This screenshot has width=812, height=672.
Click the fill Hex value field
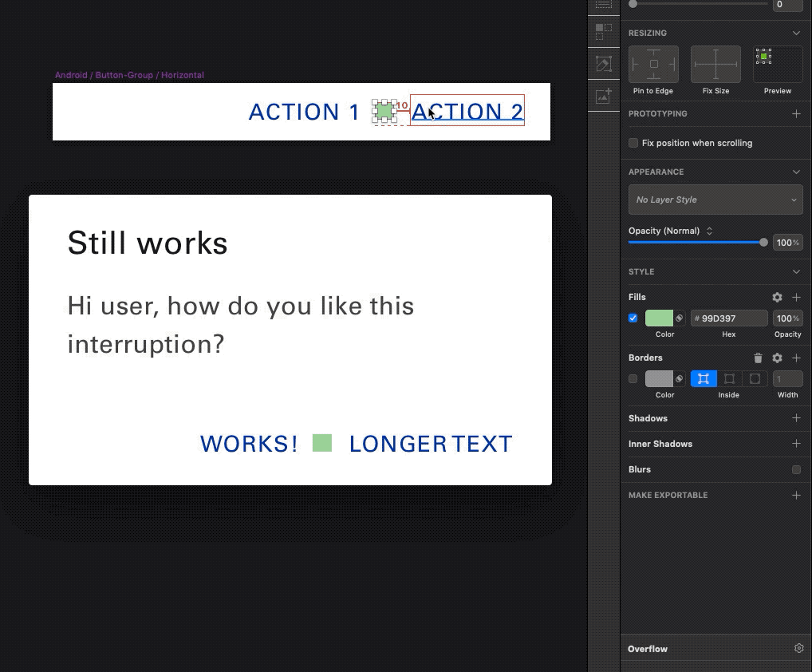click(x=730, y=318)
